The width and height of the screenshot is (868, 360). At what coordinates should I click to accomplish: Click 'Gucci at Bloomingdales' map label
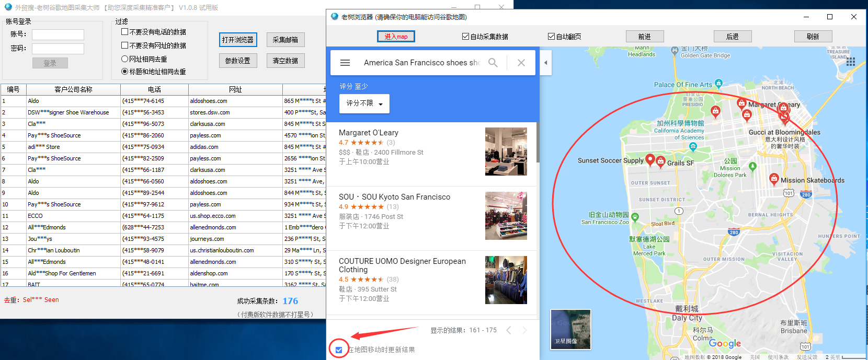coord(784,132)
